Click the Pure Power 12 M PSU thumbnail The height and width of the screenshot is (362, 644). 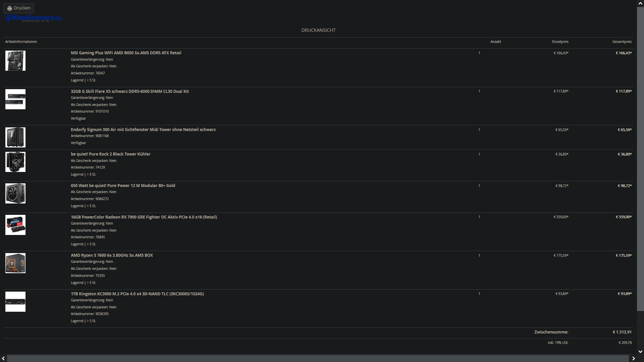point(15,193)
